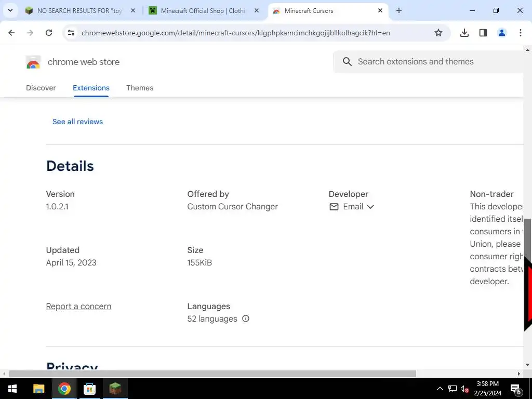Image resolution: width=532 pixels, height=399 pixels.
Task: Open a new browser tab
Action: tap(399, 10)
